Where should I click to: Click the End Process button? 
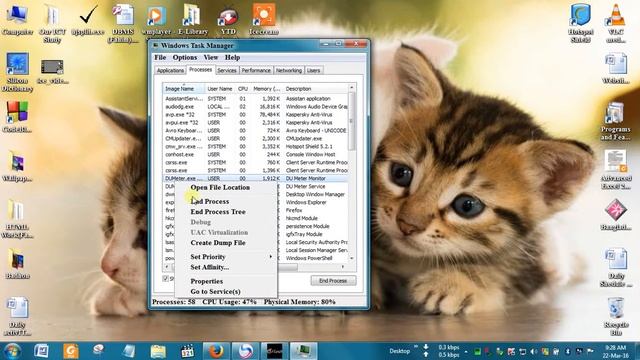pos(333,281)
